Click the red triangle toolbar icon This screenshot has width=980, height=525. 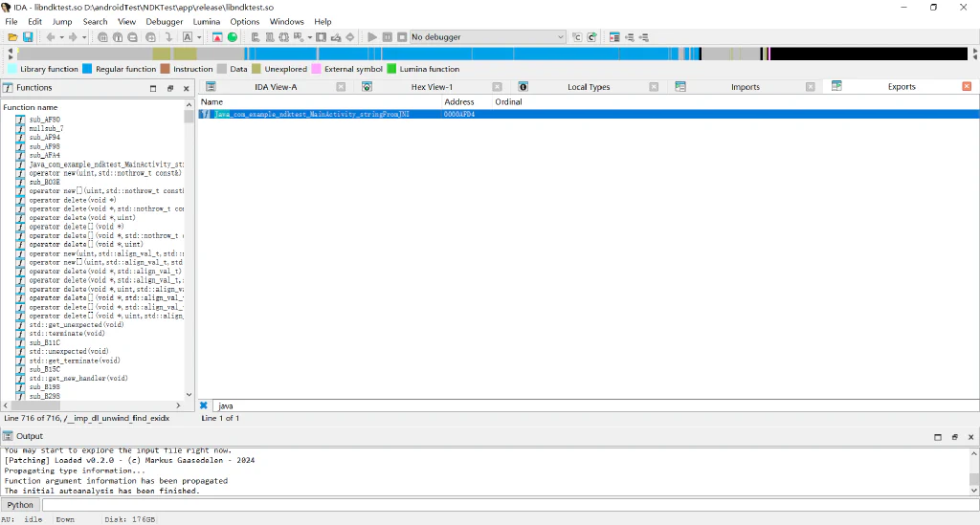(217, 37)
